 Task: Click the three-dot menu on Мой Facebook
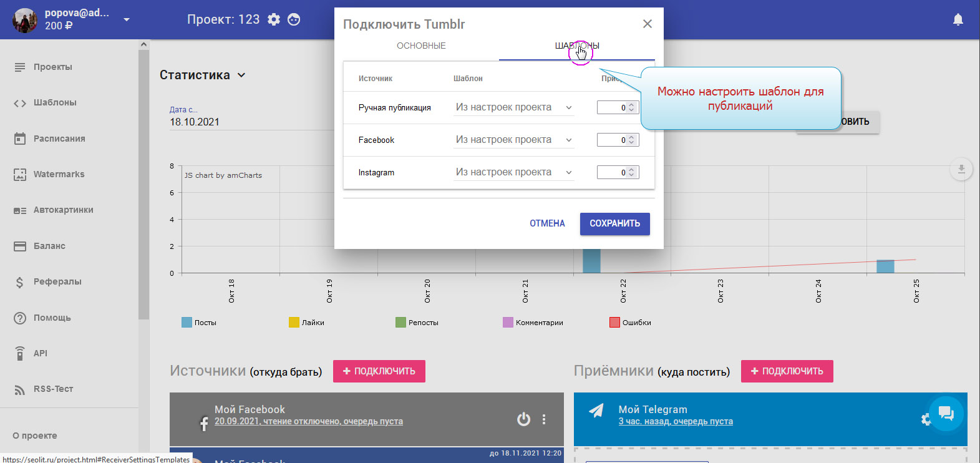(544, 419)
